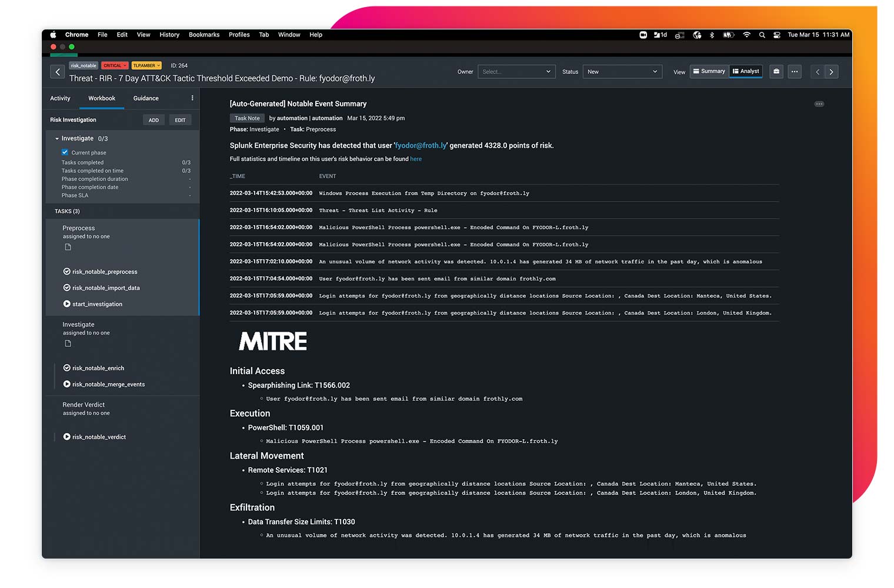Click 'Data Transfer Size Limits: T1030' entry
894x588 pixels.
(x=301, y=522)
